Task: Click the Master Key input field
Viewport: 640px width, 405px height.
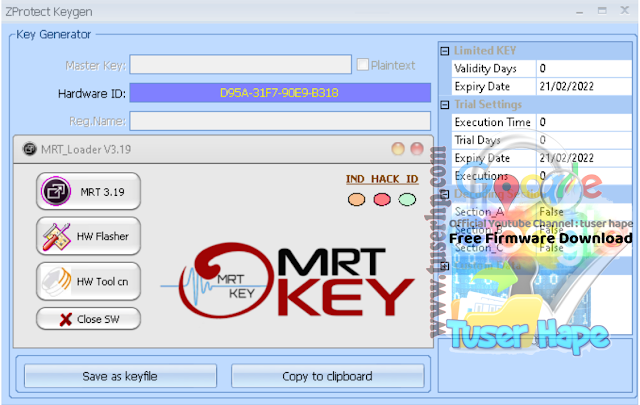Action: pos(240,65)
